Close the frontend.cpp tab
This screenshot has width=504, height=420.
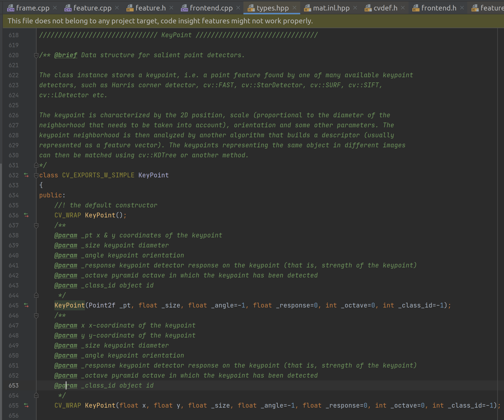pyautogui.click(x=238, y=8)
